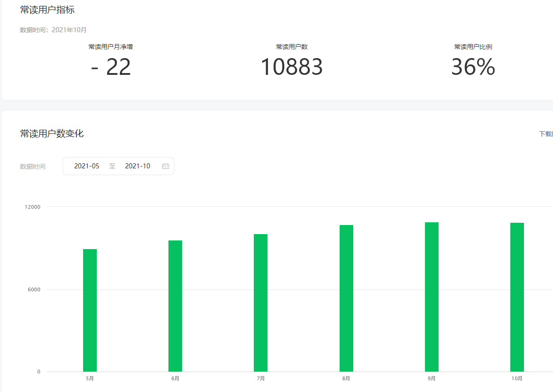Viewport: 553px width, 392px height.
Task: Click the 0 y-axis label
Action: tap(39, 372)
